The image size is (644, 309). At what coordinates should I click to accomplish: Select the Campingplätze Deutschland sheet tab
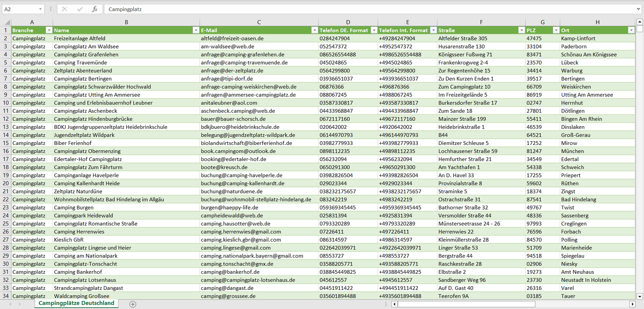tap(76, 303)
